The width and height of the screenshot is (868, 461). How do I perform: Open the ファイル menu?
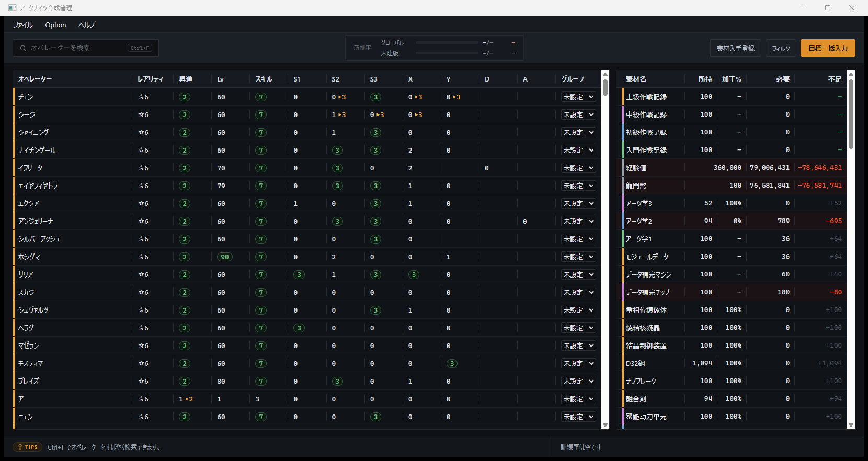pos(22,25)
